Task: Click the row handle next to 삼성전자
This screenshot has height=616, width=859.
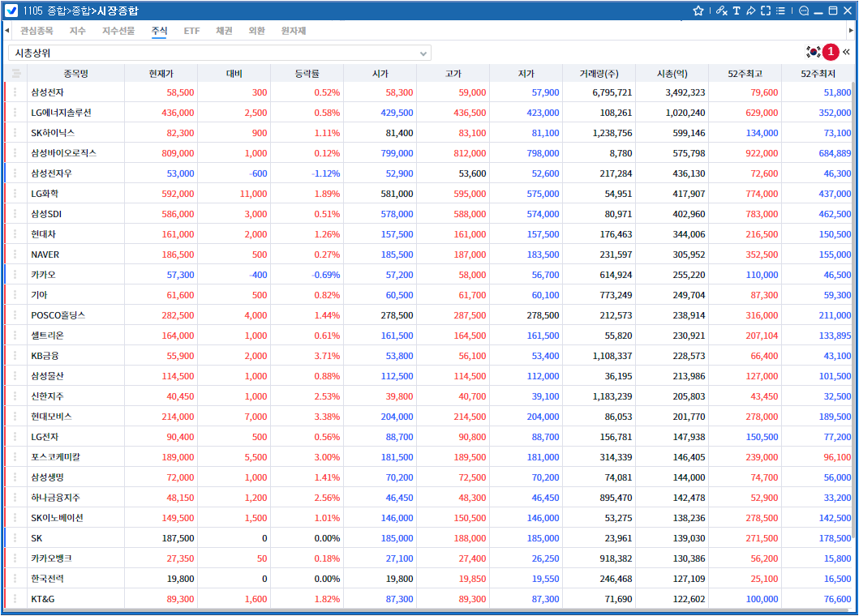Action: point(15,92)
